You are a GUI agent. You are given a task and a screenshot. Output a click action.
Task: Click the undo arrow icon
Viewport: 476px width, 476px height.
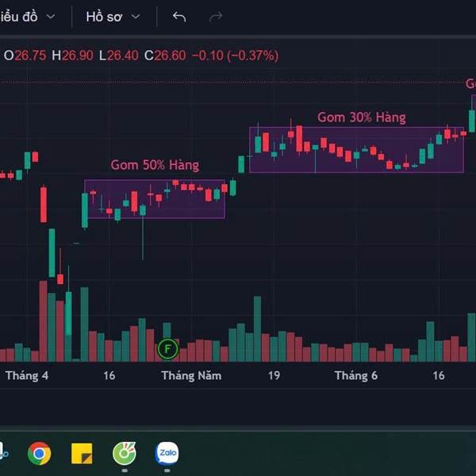(x=179, y=17)
